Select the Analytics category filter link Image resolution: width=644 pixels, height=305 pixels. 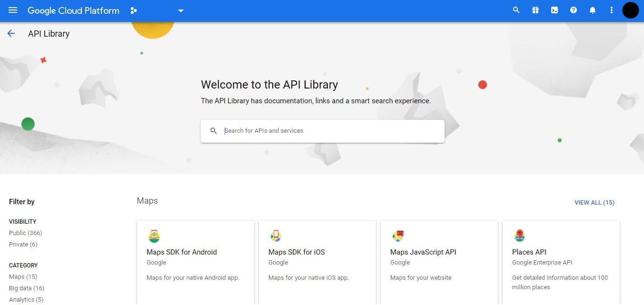click(26, 299)
